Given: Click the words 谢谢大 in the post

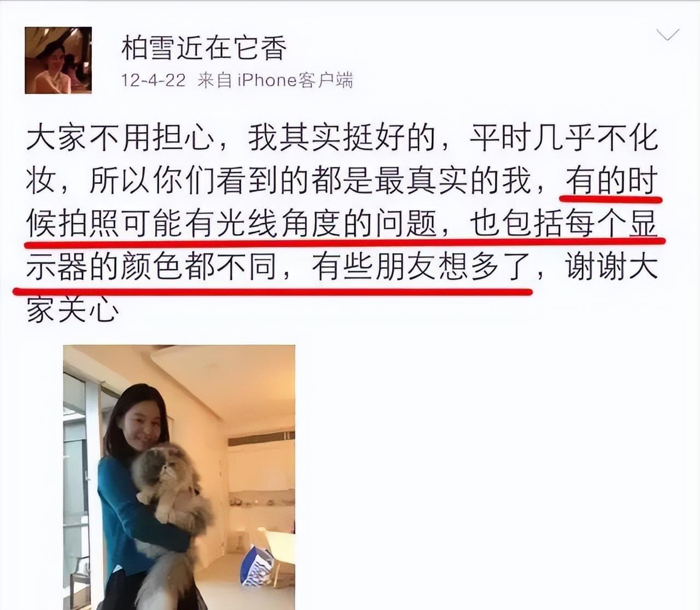Looking at the screenshot, I should [x=611, y=267].
